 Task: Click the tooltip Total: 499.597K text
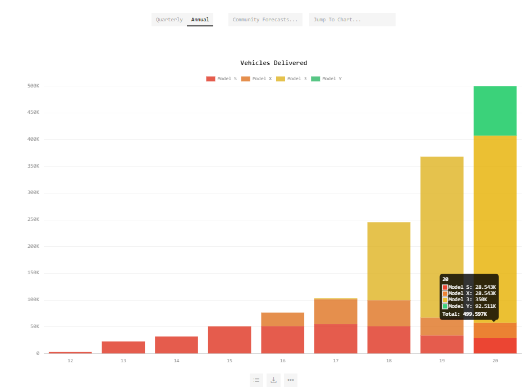[465, 314]
